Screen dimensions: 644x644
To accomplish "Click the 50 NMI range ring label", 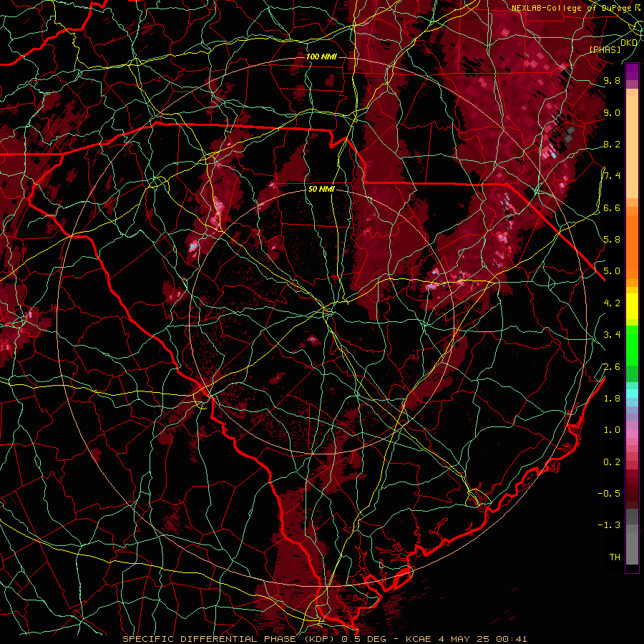I will (x=321, y=190).
